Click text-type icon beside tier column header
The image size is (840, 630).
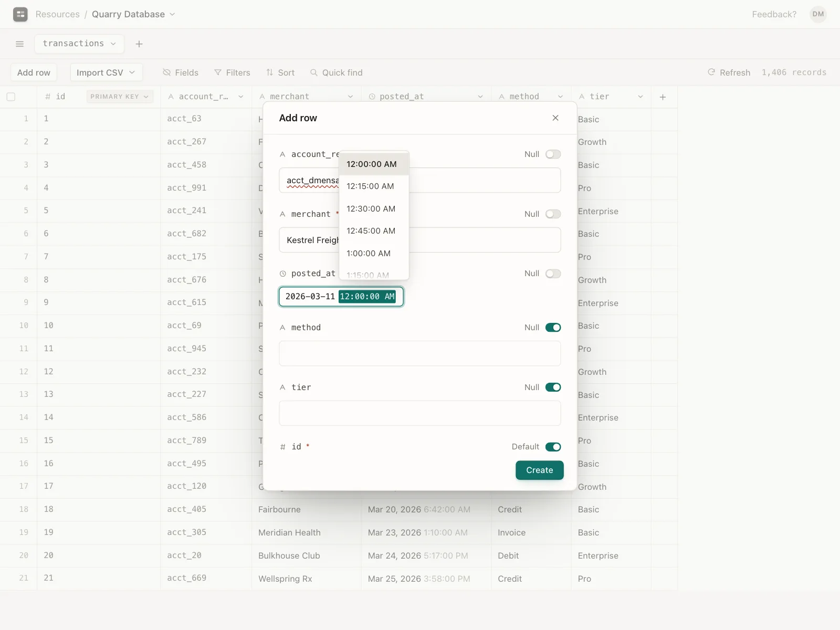click(x=582, y=97)
